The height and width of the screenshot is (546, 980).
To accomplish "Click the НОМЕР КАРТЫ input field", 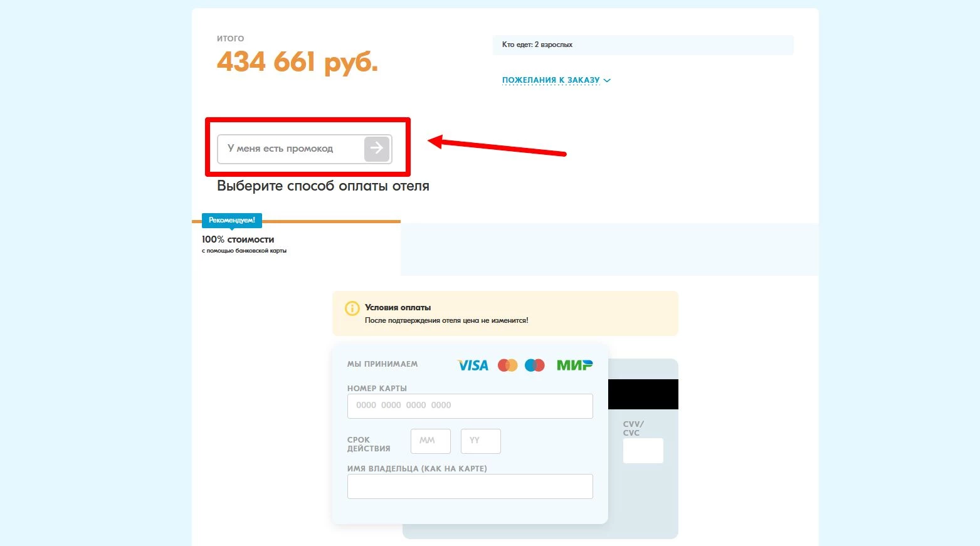I will click(470, 406).
